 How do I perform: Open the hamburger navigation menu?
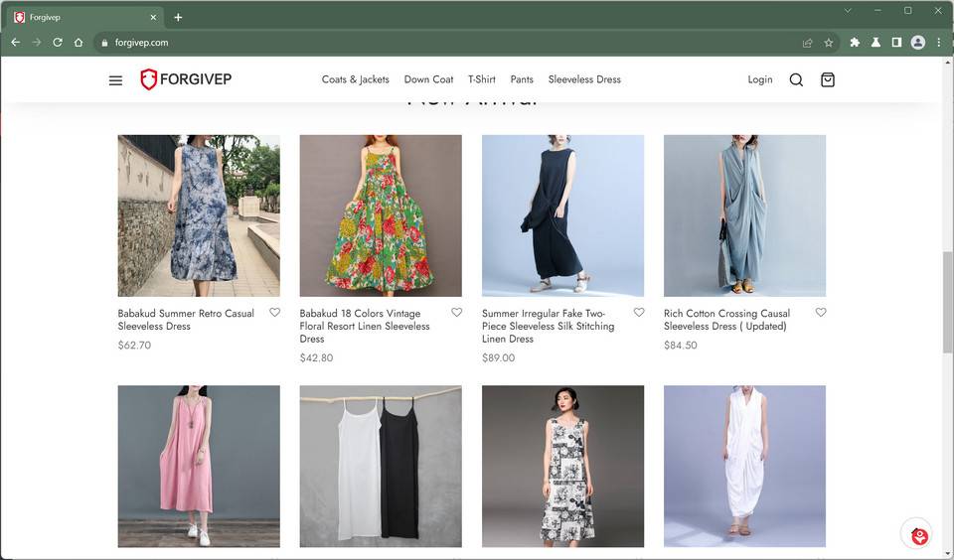pyautogui.click(x=115, y=80)
